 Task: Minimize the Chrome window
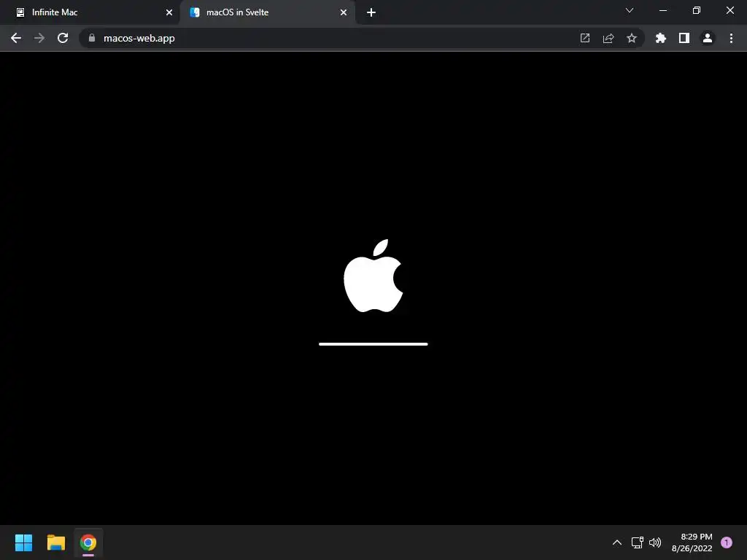click(663, 10)
